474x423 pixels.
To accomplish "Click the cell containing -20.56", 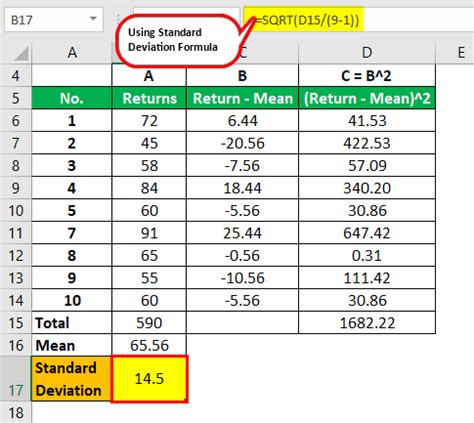I will click(243, 143).
